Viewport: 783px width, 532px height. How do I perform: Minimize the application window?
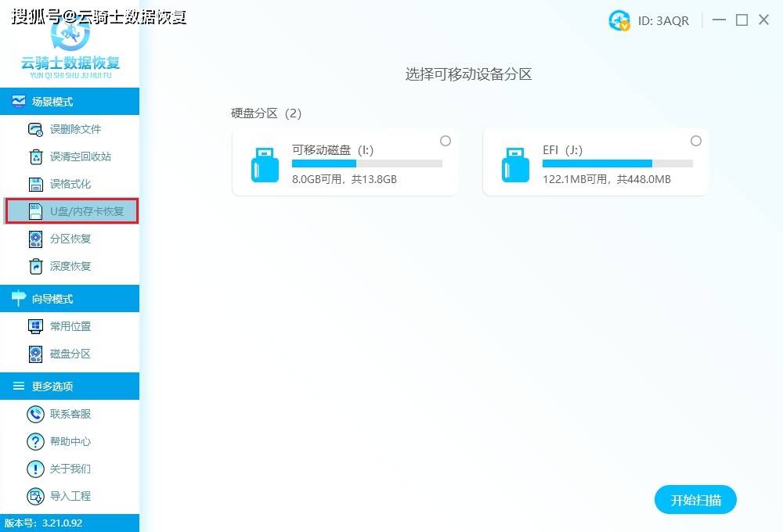pos(719,20)
